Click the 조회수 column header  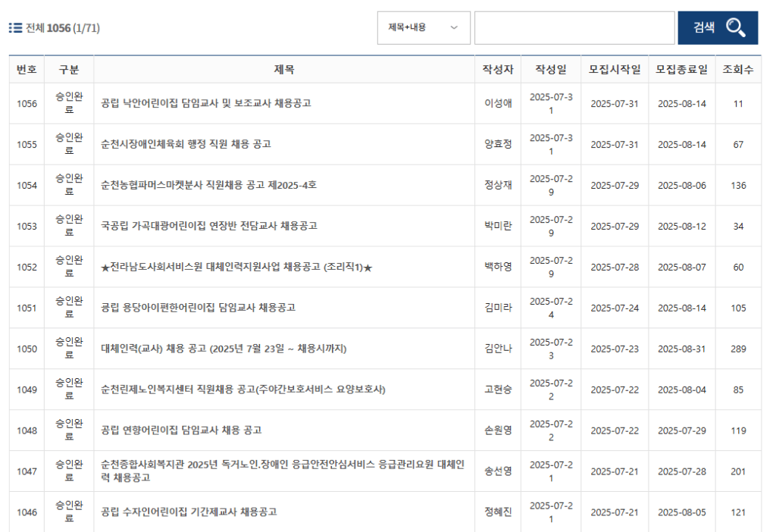point(739,69)
